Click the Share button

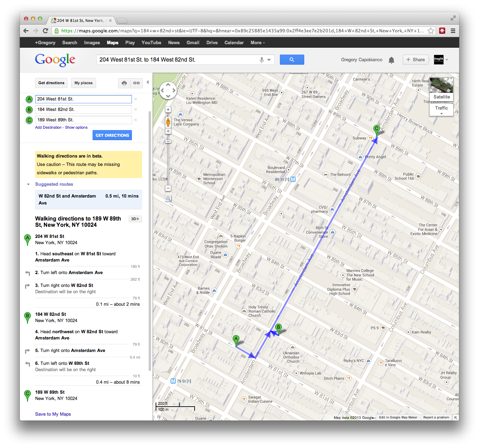pos(416,60)
